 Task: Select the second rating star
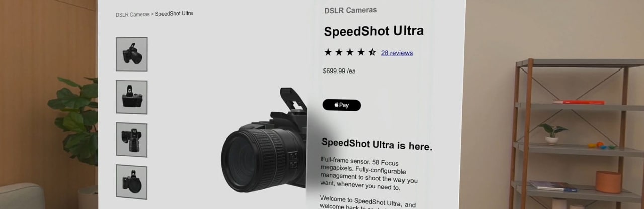[x=339, y=52]
